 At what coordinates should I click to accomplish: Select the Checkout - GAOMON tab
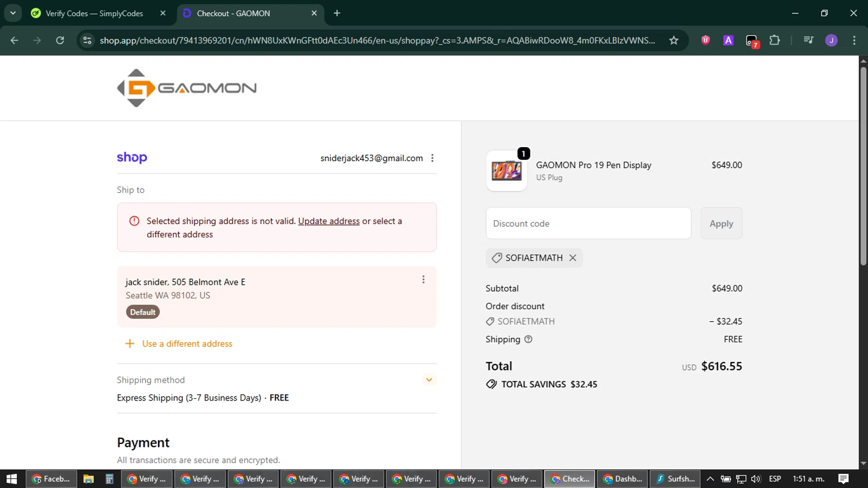coord(250,13)
